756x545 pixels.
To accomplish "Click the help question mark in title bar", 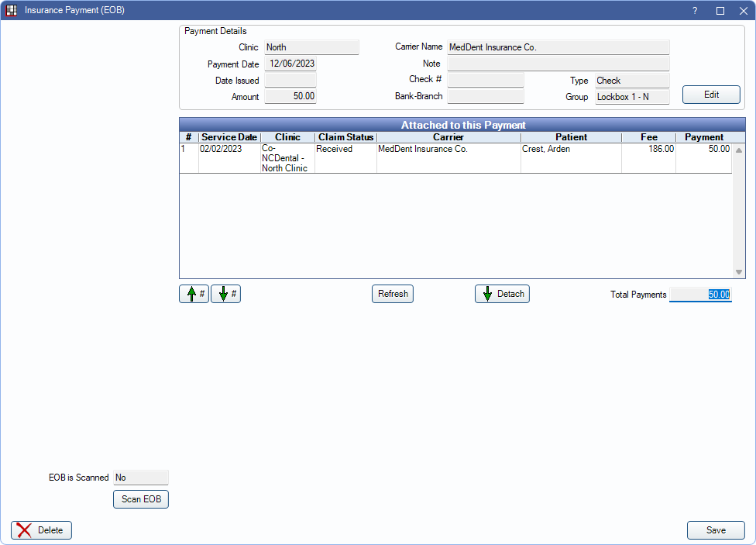I will pyautogui.click(x=695, y=11).
